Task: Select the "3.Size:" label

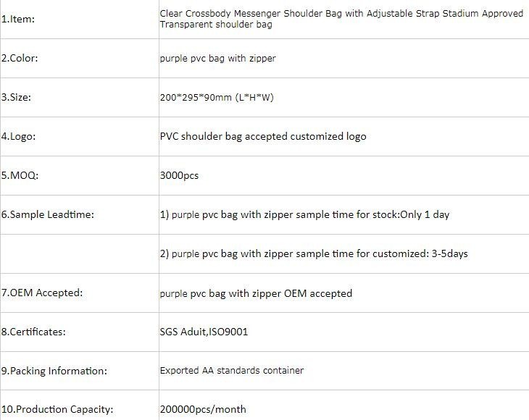Action: (17, 97)
